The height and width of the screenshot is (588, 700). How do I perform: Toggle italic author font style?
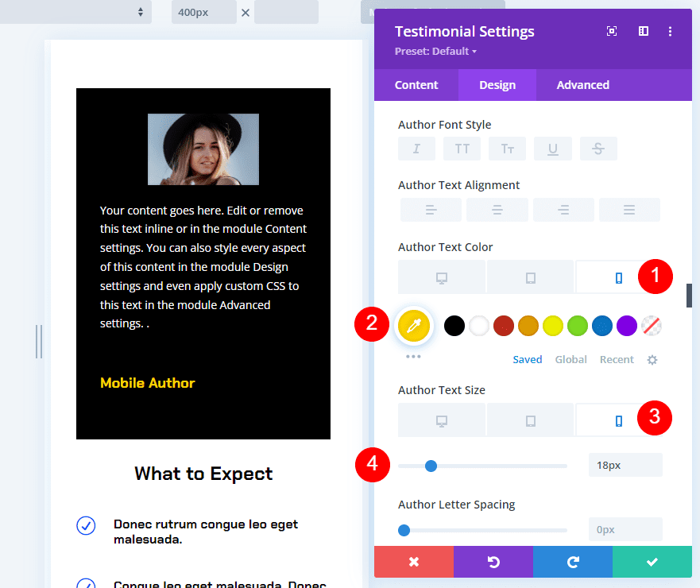point(416,149)
